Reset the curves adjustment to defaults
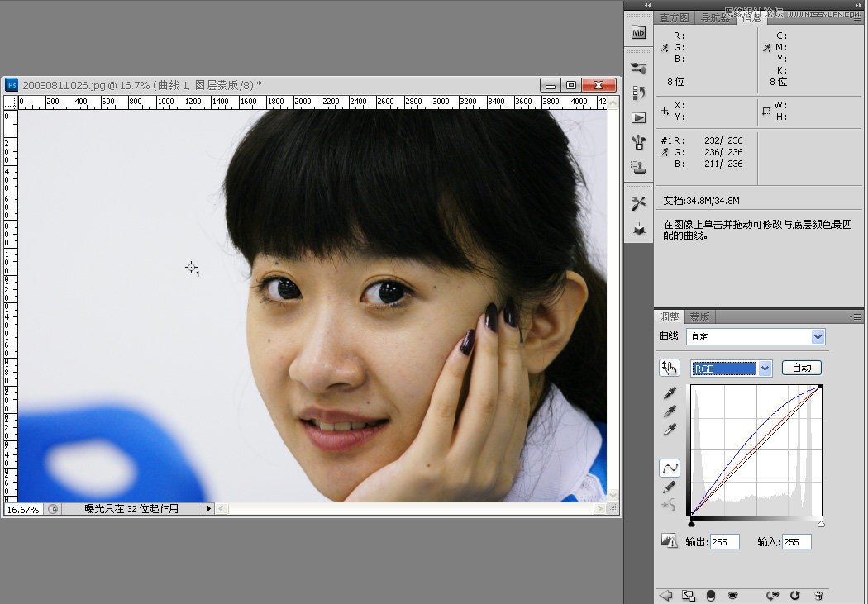The width and height of the screenshot is (868, 604). coord(795,595)
